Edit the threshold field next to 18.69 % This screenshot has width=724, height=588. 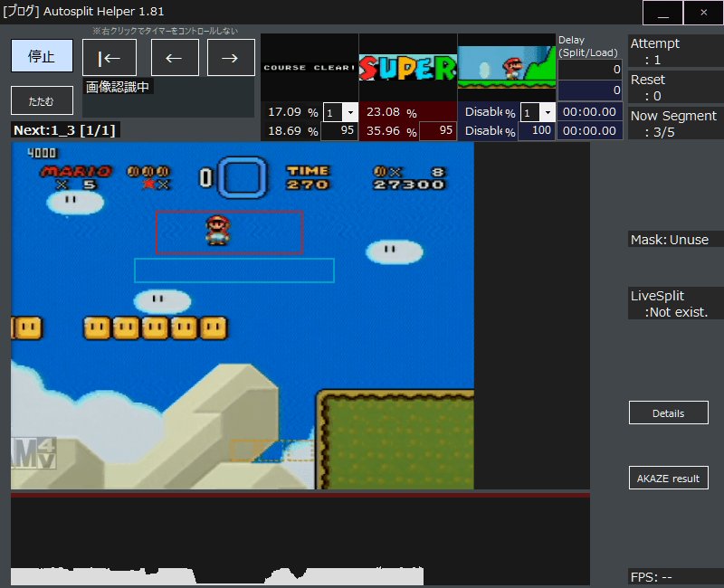[x=339, y=130]
